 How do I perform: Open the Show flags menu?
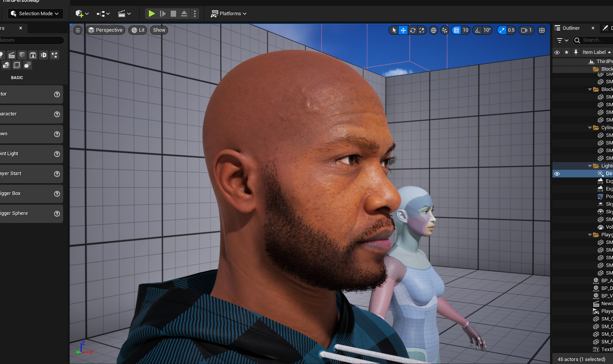(159, 30)
